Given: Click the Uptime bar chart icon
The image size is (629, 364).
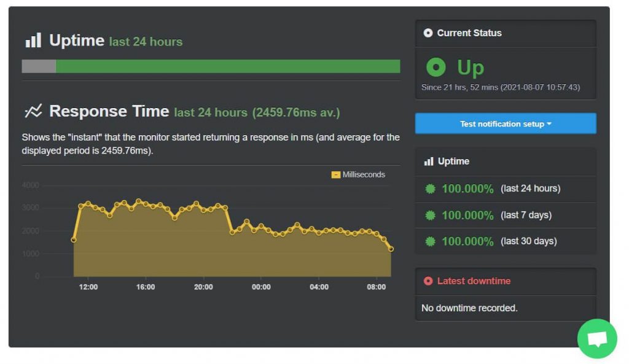Looking at the screenshot, I should click(x=33, y=39).
